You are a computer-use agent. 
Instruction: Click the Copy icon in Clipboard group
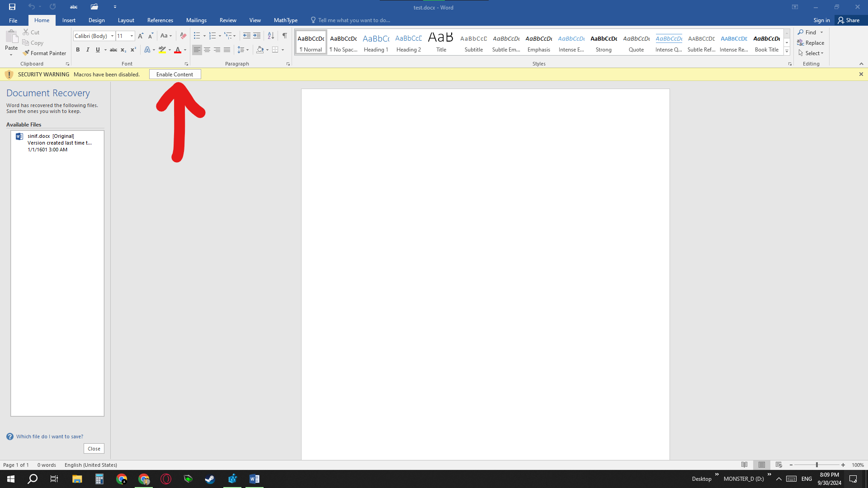tap(26, 42)
